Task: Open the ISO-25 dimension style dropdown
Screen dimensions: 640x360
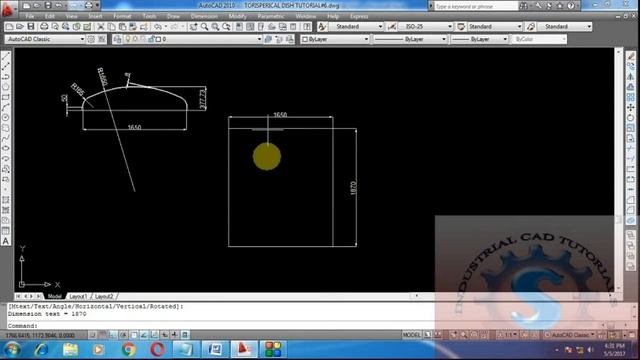Action: (425, 27)
